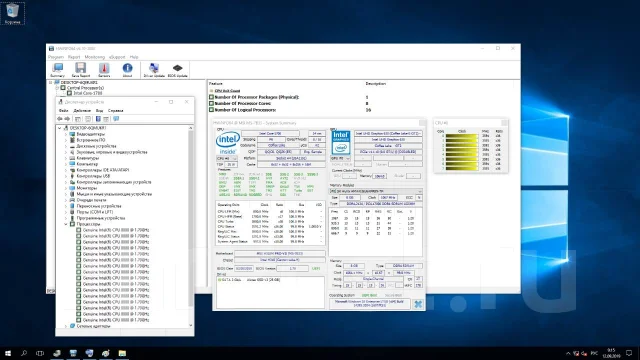640x360 pixels.
Task: Expand Дисковые устройства node
Action: point(66,146)
